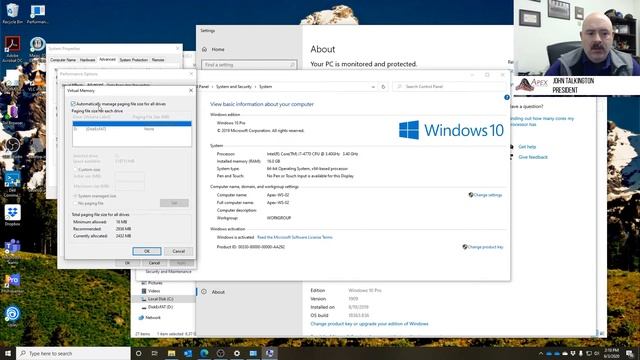Click the Search Control Panel field

[x=449, y=87]
